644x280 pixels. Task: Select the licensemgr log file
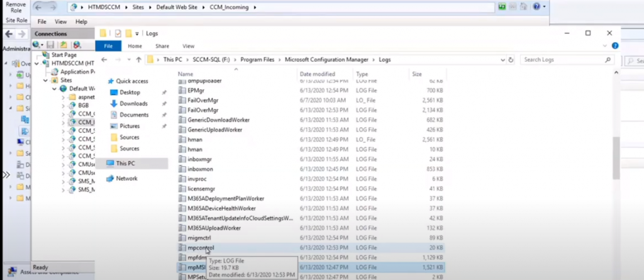click(x=311, y=189)
